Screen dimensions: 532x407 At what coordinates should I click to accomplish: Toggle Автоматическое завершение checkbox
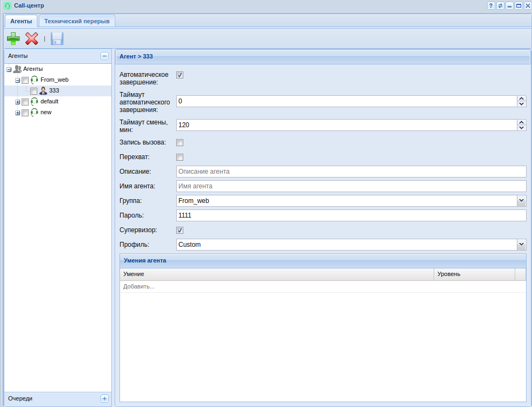[x=180, y=75]
